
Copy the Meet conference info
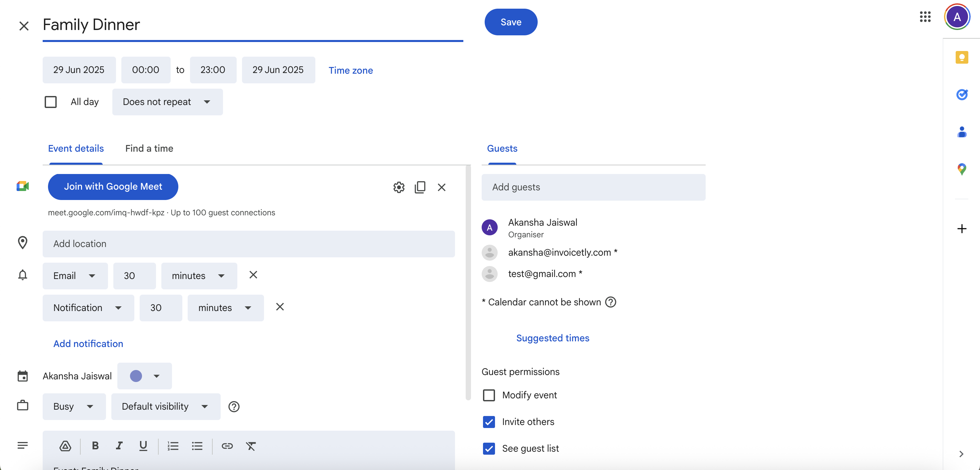pyautogui.click(x=420, y=187)
